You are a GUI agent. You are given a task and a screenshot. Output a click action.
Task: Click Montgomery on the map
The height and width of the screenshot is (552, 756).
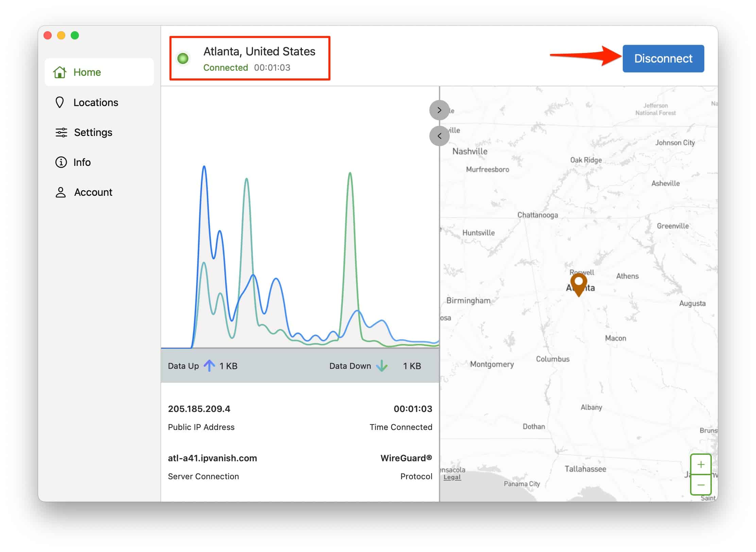(492, 364)
